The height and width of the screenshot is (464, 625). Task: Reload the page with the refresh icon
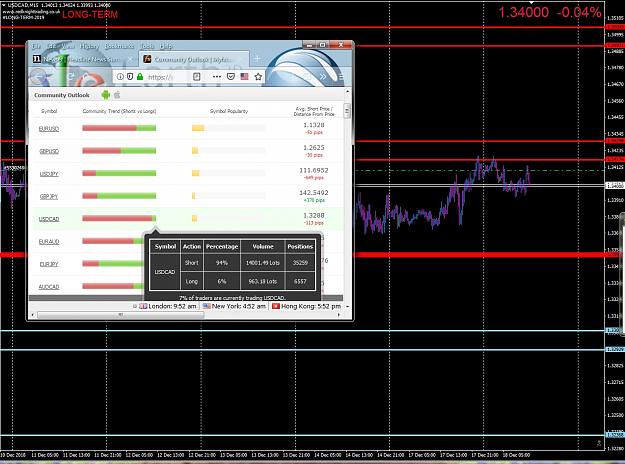[x=72, y=77]
